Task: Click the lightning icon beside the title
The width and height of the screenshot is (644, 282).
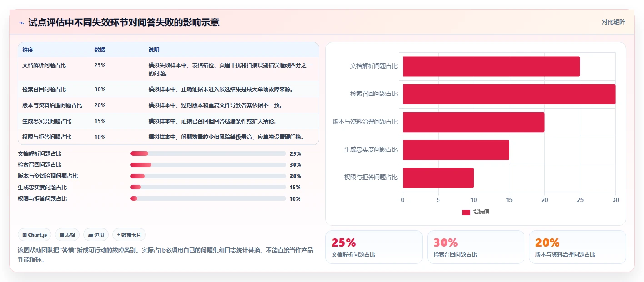Action: [x=21, y=23]
